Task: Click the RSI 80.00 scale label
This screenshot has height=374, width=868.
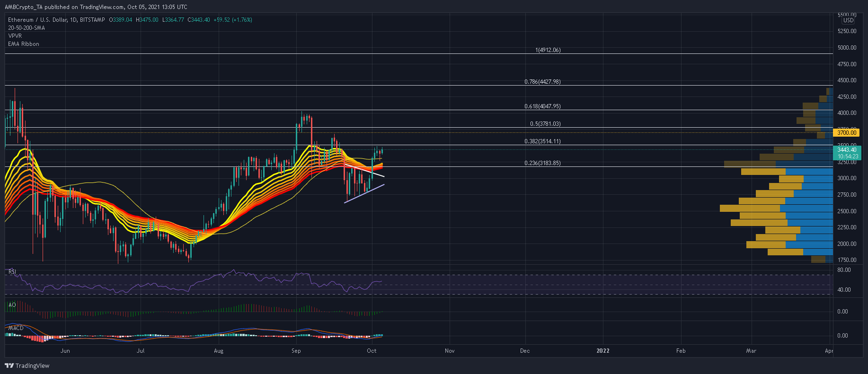Action: point(844,270)
